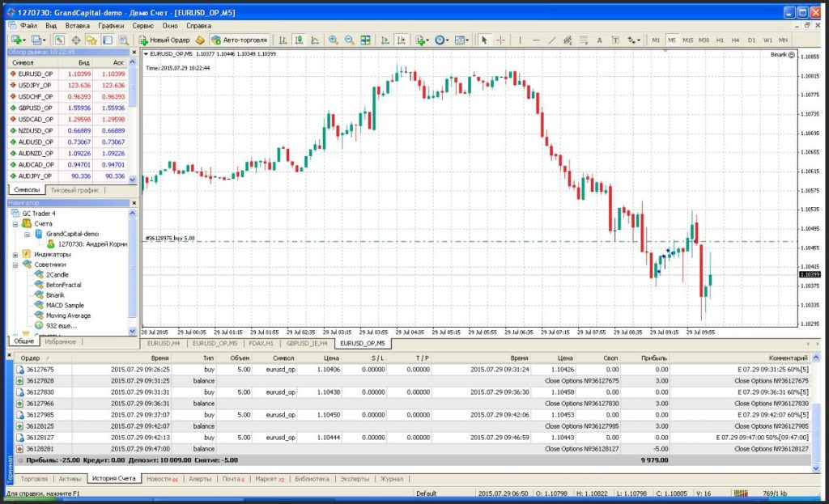Switch to line chart view icon

pos(315,40)
